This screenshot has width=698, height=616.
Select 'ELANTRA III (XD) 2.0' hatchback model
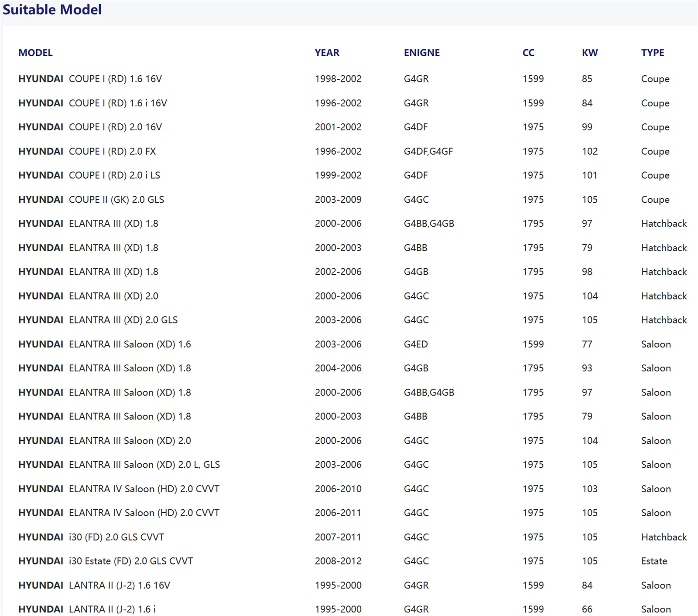[88, 296]
